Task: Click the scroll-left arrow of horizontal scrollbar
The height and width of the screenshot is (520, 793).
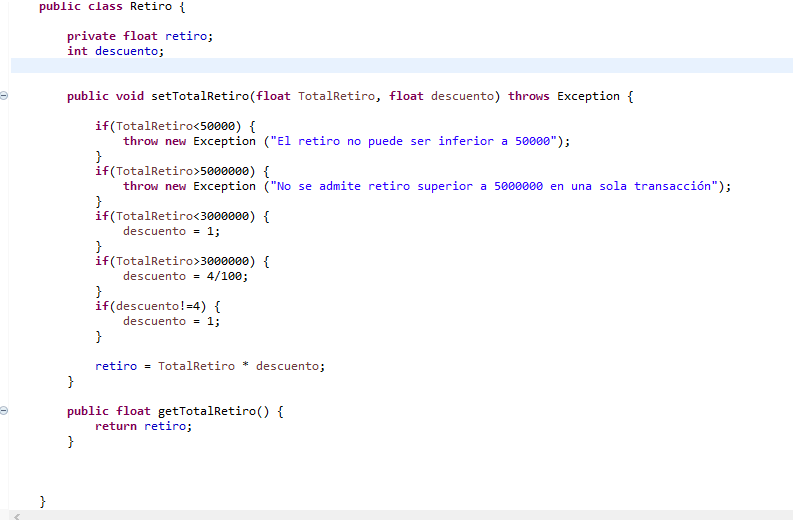Action: pyautogui.click(x=17, y=516)
